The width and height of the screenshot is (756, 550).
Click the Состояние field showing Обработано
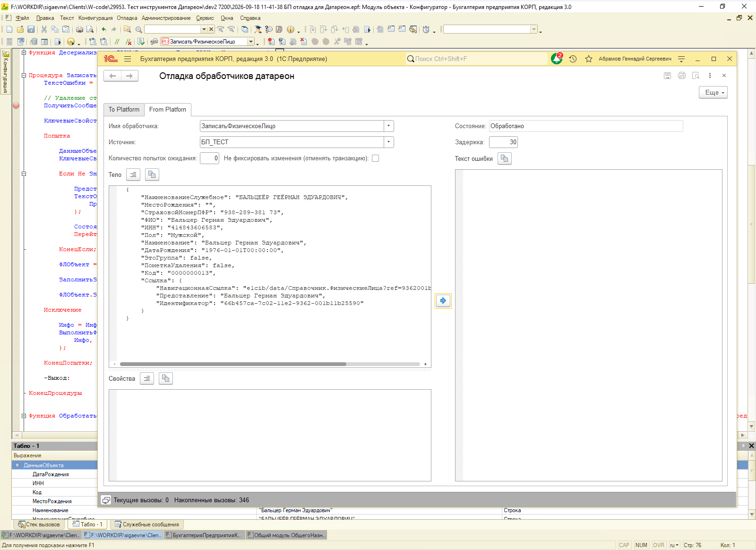[x=586, y=126]
